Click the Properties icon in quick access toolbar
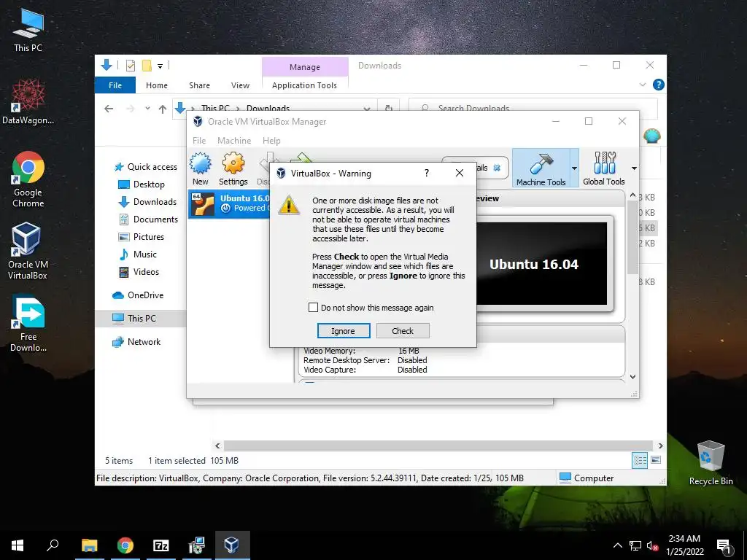The height and width of the screenshot is (560, 747). (x=130, y=66)
